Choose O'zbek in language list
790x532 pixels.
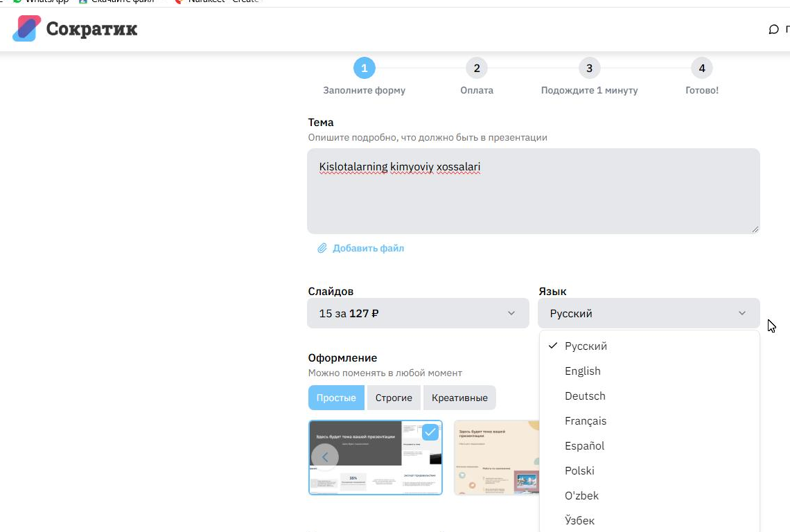pyautogui.click(x=649, y=496)
